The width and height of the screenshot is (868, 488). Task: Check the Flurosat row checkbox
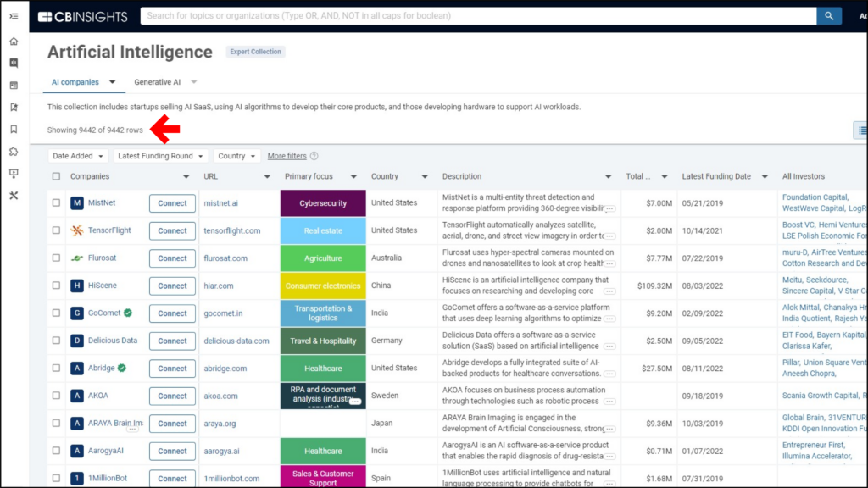(x=57, y=258)
